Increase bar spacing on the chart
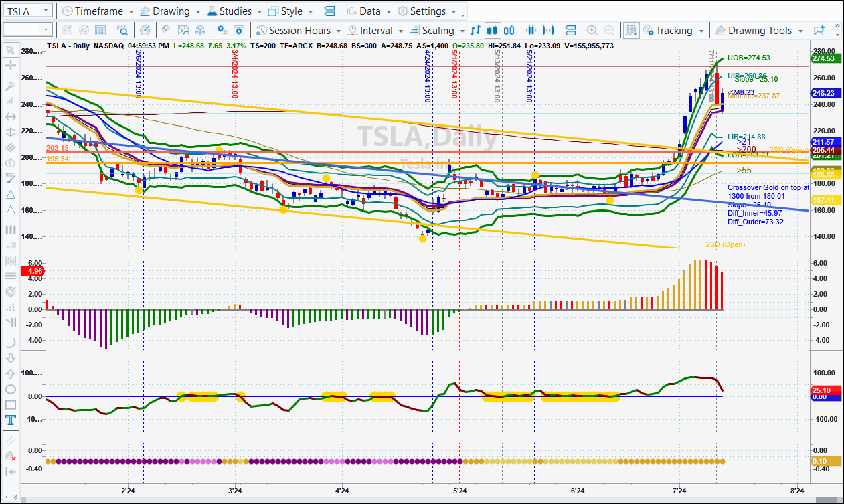Viewport: 844px width, 504px height. coord(549,31)
